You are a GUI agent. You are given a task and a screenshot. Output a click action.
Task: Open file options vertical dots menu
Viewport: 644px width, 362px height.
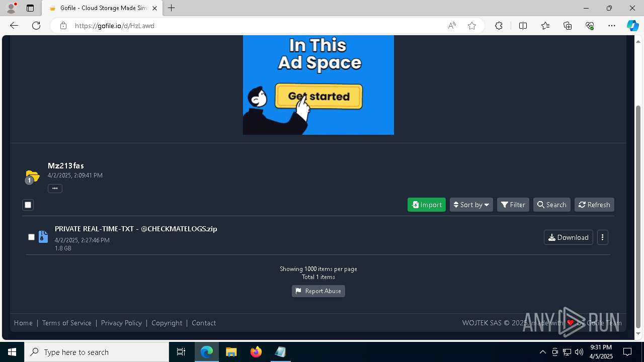[x=602, y=237]
